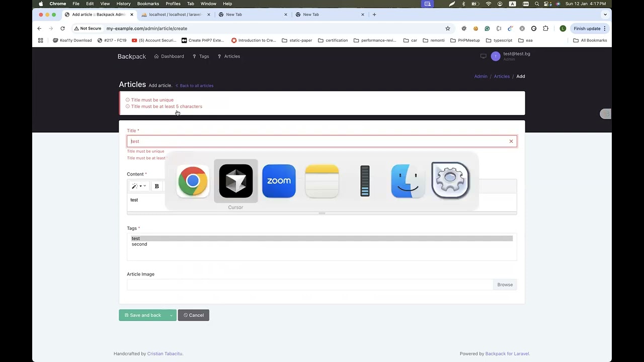
Task: Focus the Title input field
Action: pos(322,141)
